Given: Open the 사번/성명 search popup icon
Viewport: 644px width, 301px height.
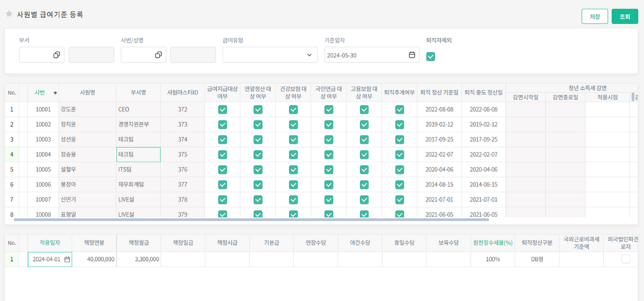Looking at the screenshot, I should coord(158,55).
